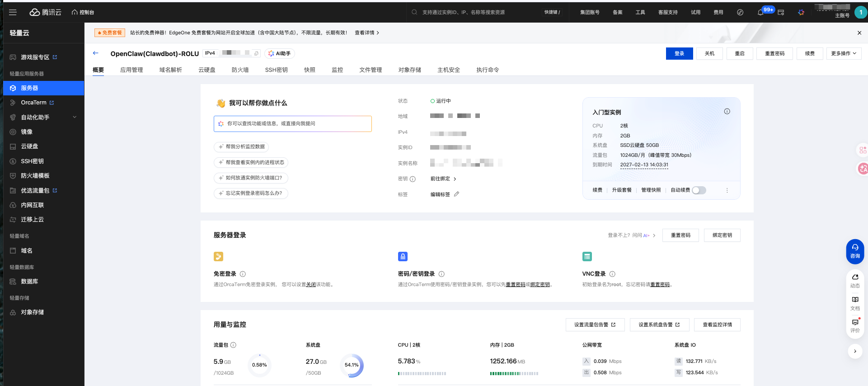Click the hamburger menu icon
Image resolution: width=868 pixels, height=386 pixels.
point(13,12)
